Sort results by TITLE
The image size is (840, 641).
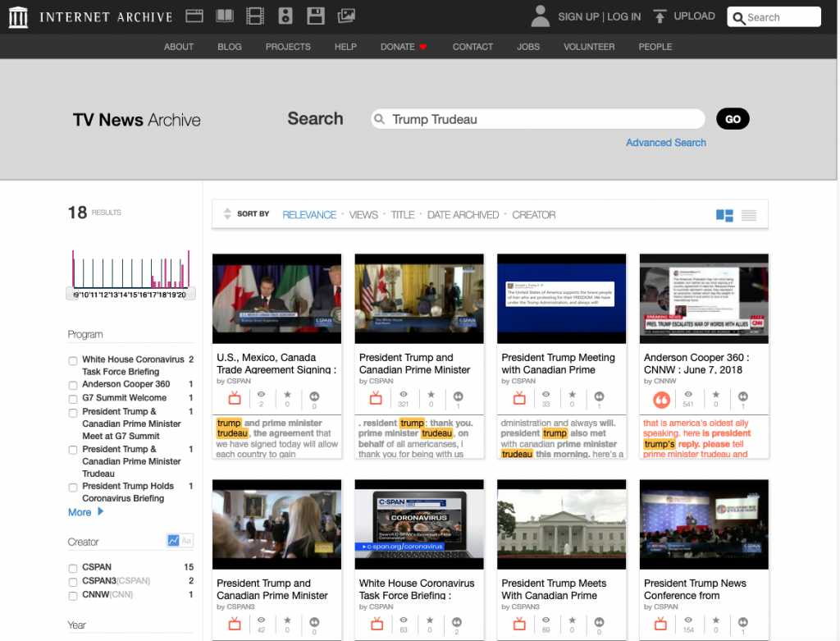click(x=402, y=215)
